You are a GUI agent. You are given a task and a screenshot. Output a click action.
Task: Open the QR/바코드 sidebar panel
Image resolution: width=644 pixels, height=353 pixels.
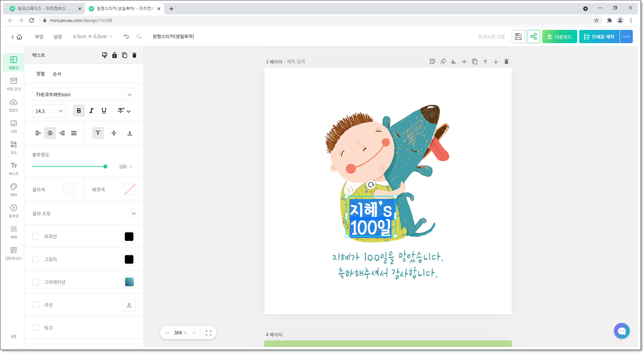click(x=14, y=253)
